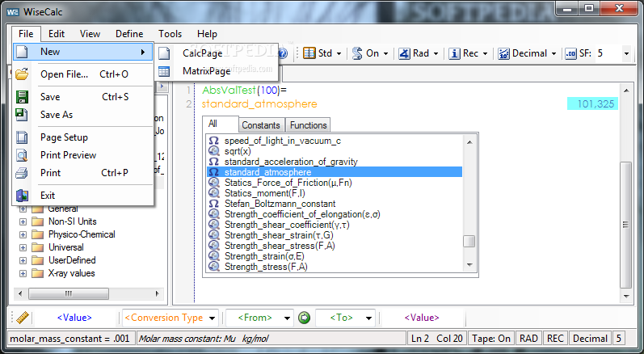Open the From unit dropdown
644x354 pixels.
[287, 318]
